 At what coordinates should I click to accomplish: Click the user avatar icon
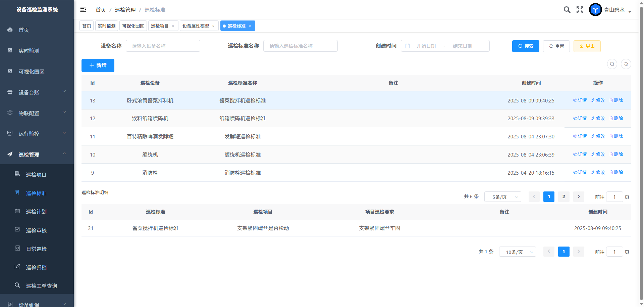(595, 10)
